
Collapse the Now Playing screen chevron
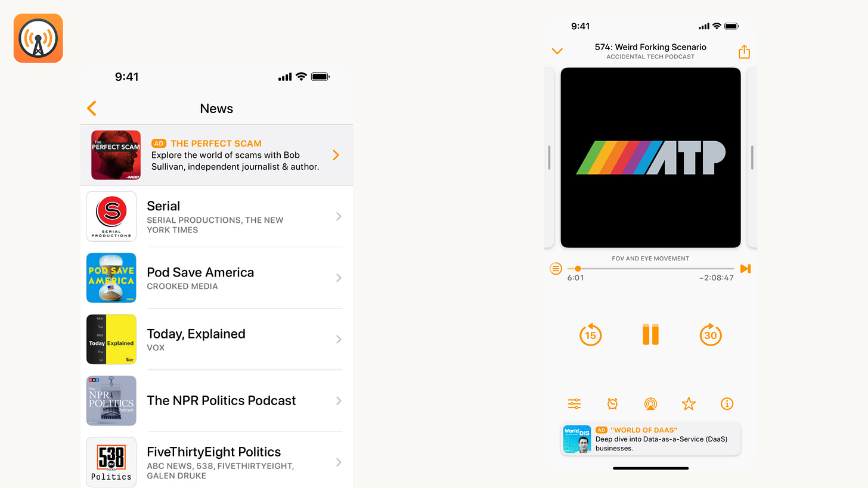[557, 51]
